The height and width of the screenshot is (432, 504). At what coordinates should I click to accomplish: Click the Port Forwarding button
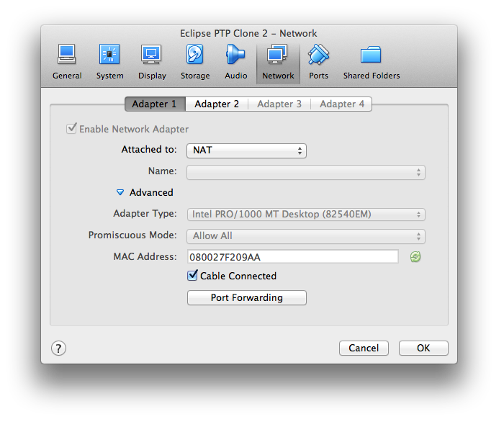(246, 297)
